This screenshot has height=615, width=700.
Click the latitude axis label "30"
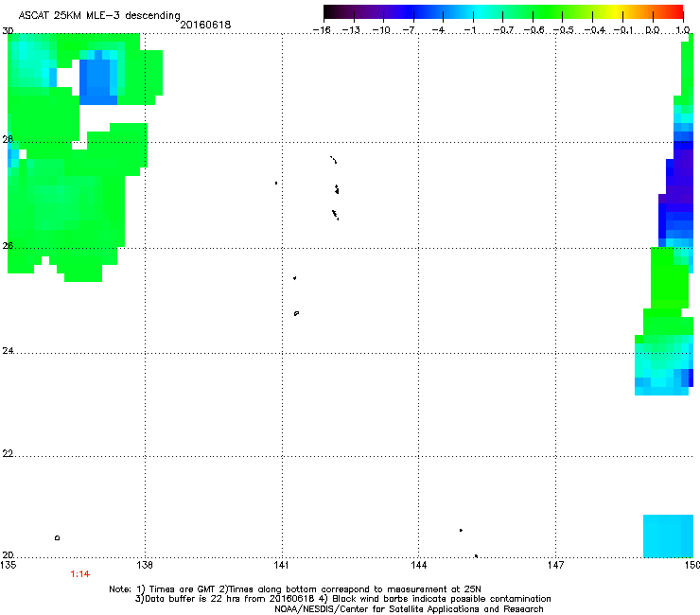coord(8,31)
